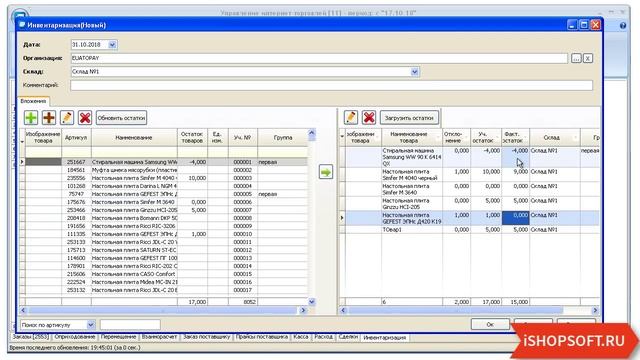Open the Расход tab

(324, 337)
